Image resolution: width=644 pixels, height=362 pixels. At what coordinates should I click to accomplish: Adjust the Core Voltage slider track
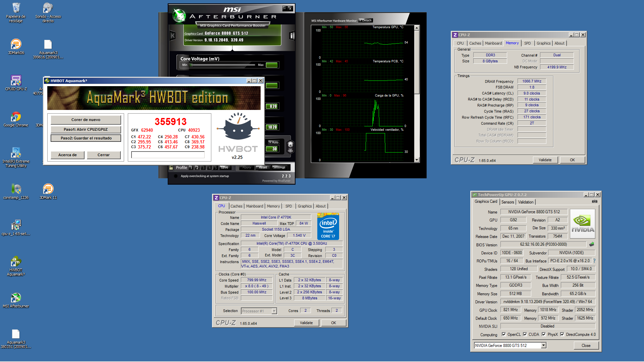click(x=223, y=65)
